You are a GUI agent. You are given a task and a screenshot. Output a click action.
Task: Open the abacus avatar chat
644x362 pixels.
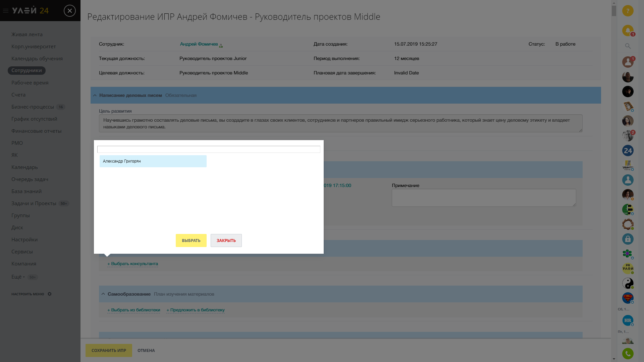pyautogui.click(x=628, y=106)
